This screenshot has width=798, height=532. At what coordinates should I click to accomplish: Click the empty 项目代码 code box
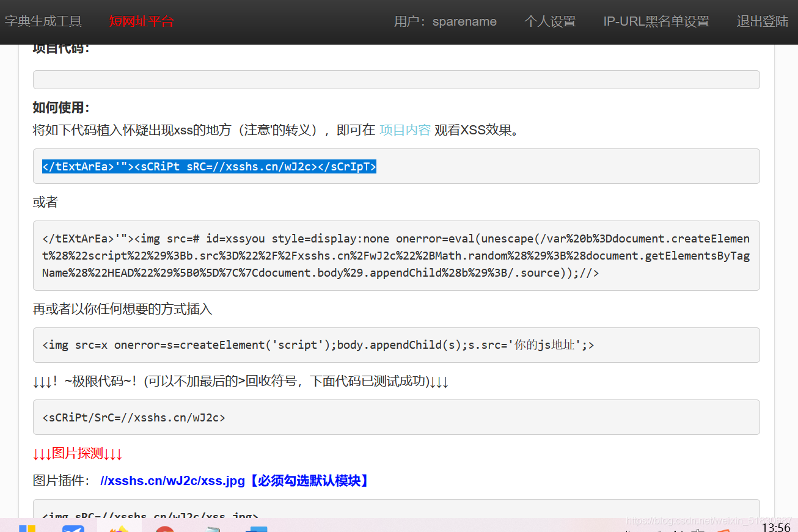[x=397, y=79]
